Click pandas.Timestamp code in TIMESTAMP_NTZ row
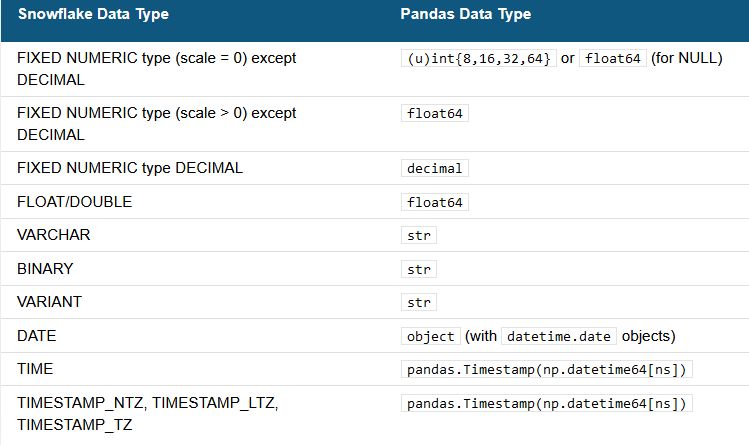Screen dimensions: 749x445 pos(548,404)
